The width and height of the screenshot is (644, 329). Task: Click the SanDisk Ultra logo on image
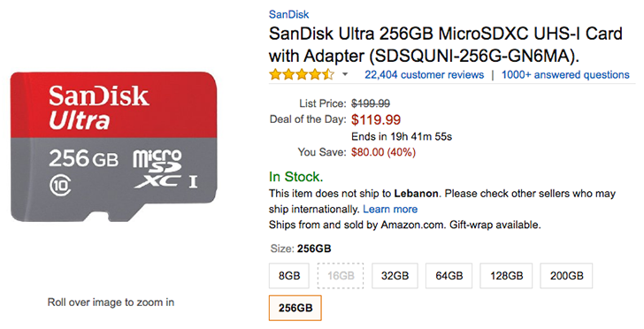(98, 106)
